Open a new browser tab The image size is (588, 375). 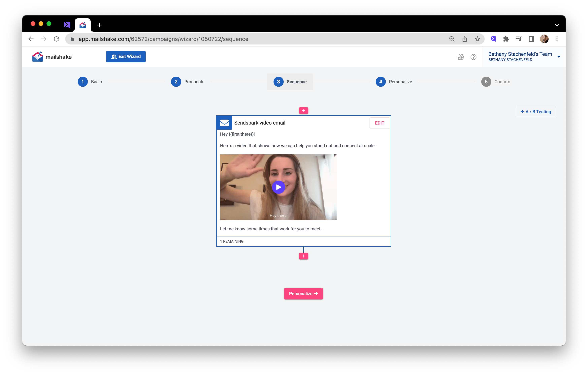click(99, 25)
